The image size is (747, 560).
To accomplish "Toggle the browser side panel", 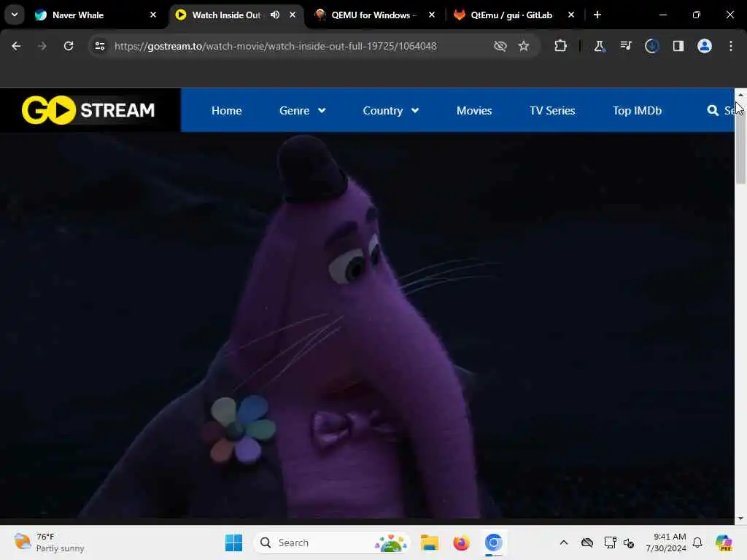I will point(678,46).
